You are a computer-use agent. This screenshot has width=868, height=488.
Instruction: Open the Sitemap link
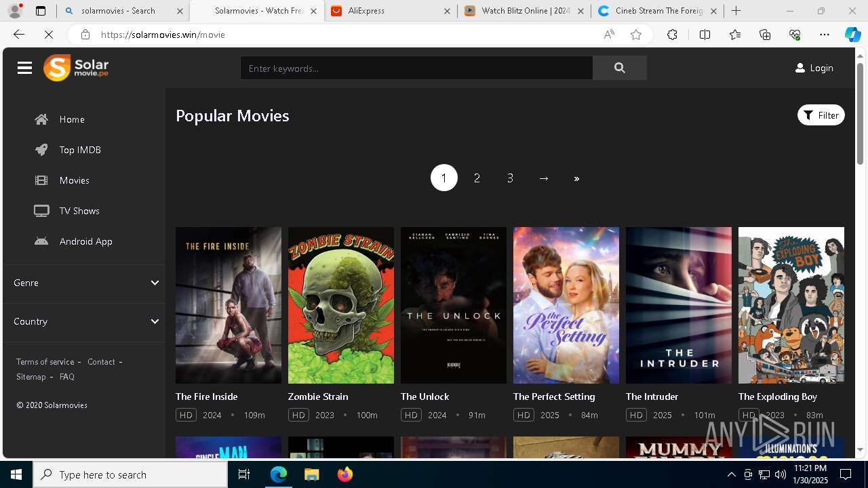(31, 377)
